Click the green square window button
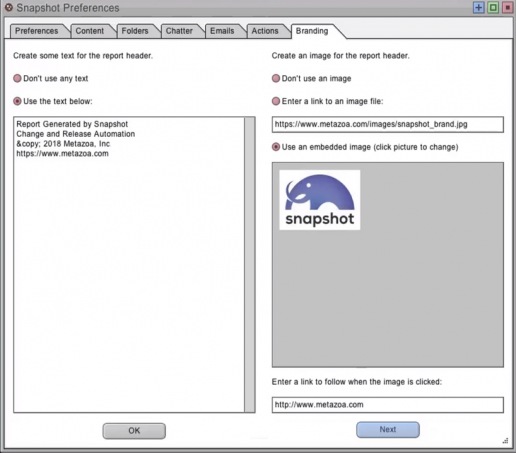 pos(493,7)
